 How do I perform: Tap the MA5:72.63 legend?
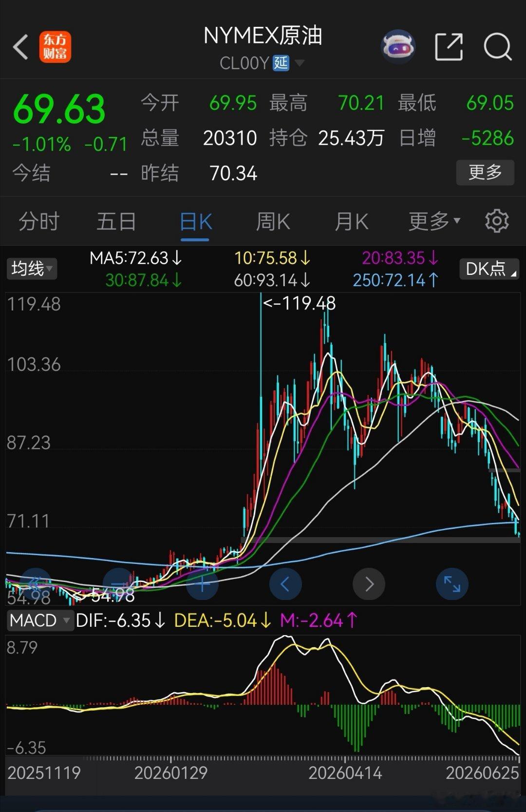[x=136, y=258]
